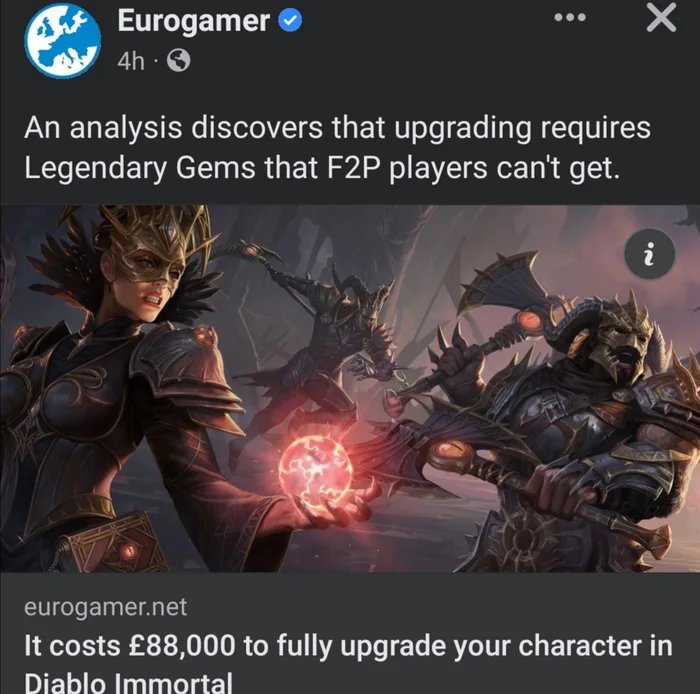Tap the info 'i' icon on image
Screen dimensions: 700x694
pos(649,254)
